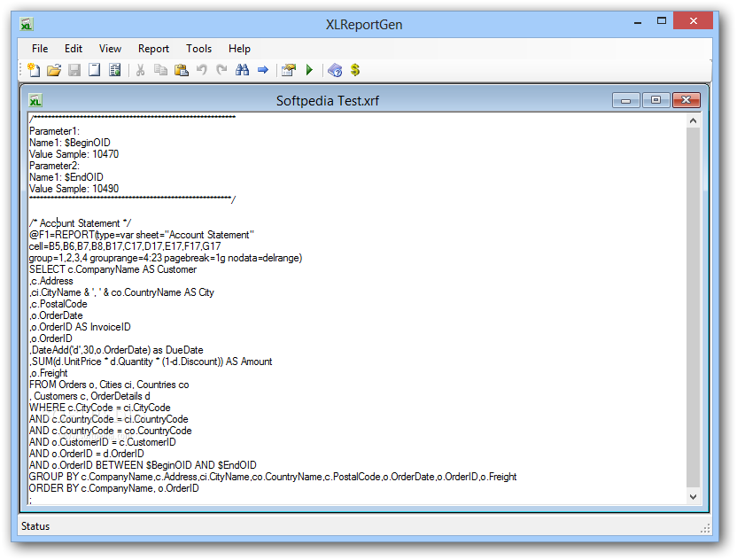Screen dimensions: 737x560
Task: Click the SUM(d.UnitPrice AS Amount line
Action: [x=151, y=362]
